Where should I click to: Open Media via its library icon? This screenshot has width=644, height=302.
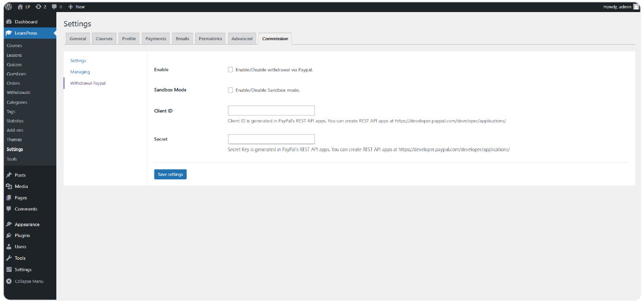9,186
